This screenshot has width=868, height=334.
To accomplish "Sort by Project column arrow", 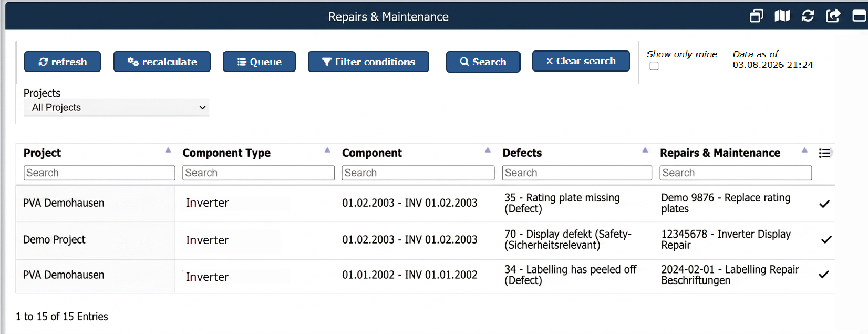I will (168, 150).
